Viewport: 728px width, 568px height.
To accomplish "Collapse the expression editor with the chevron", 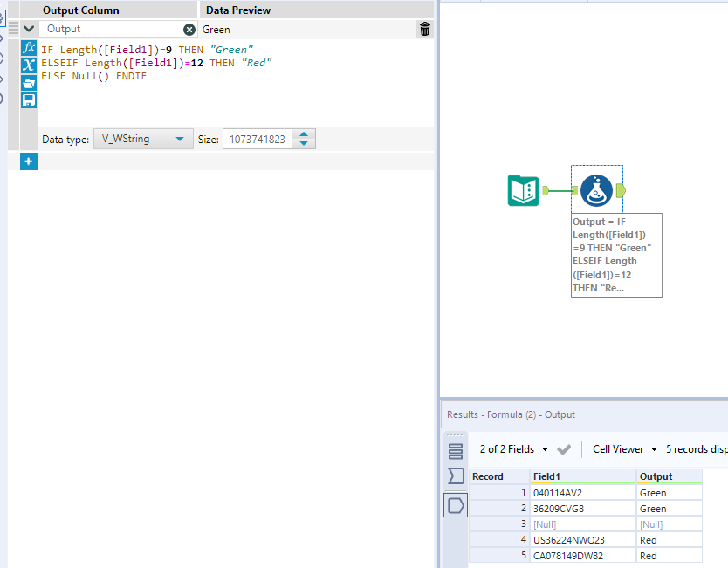I will coord(29,29).
